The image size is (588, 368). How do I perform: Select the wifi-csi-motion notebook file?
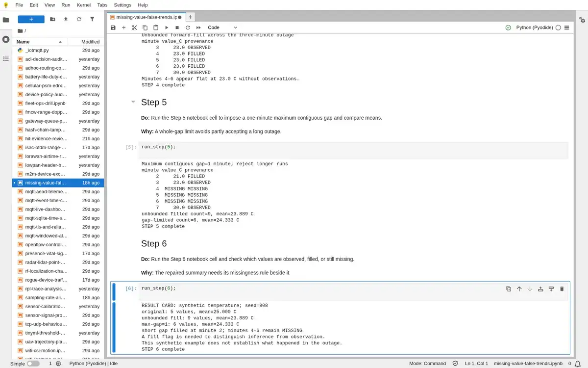pyautogui.click(x=58, y=350)
